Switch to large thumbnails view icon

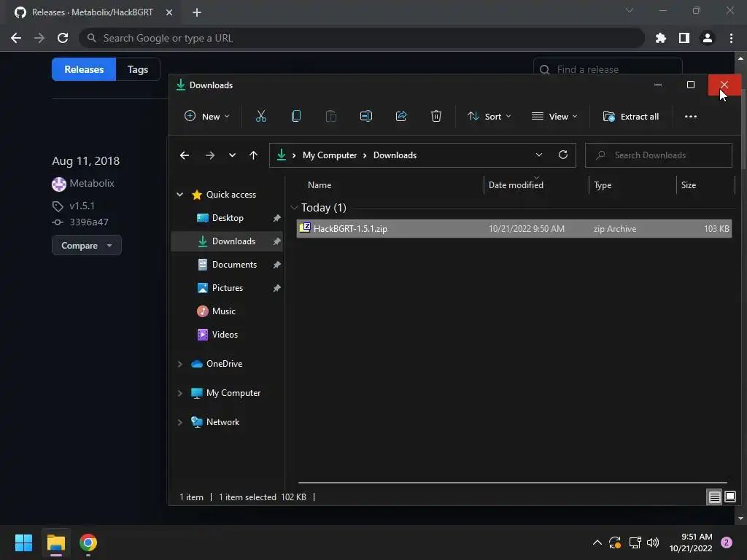729,497
